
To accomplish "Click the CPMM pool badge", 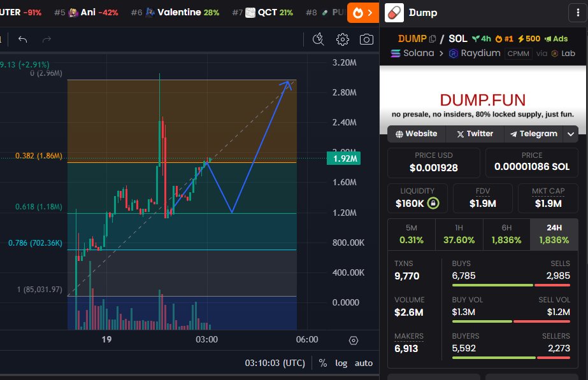I will [519, 53].
